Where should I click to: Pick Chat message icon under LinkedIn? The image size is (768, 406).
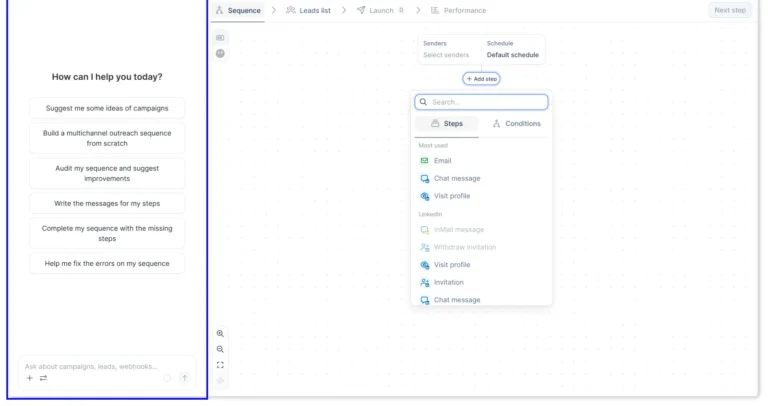(x=425, y=300)
